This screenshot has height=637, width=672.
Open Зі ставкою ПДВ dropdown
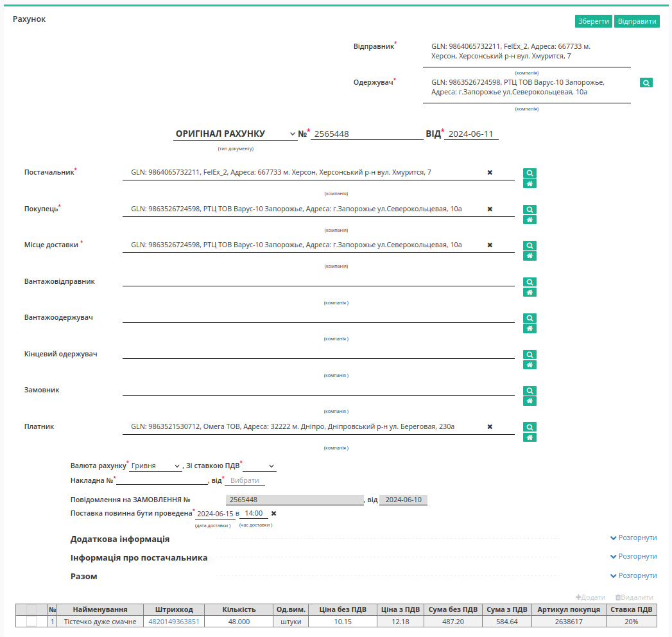coord(259,466)
